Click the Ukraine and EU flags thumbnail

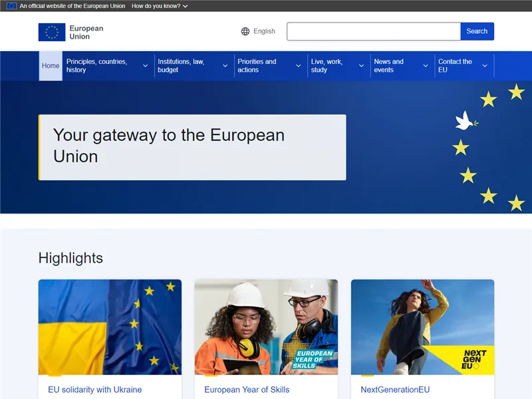(x=110, y=327)
